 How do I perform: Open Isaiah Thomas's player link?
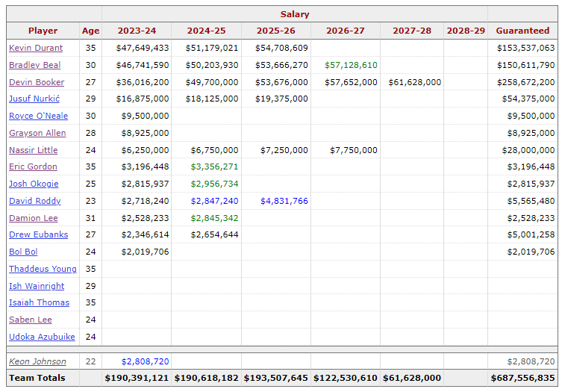tap(39, 302)
